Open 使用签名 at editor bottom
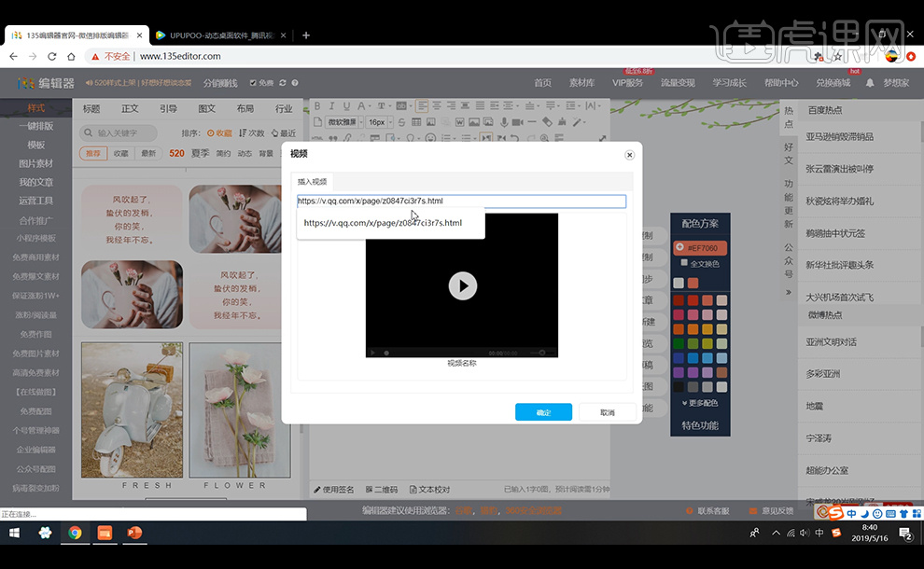The height and width of the screenshot is (569, 924). click(x=334, y=490)
